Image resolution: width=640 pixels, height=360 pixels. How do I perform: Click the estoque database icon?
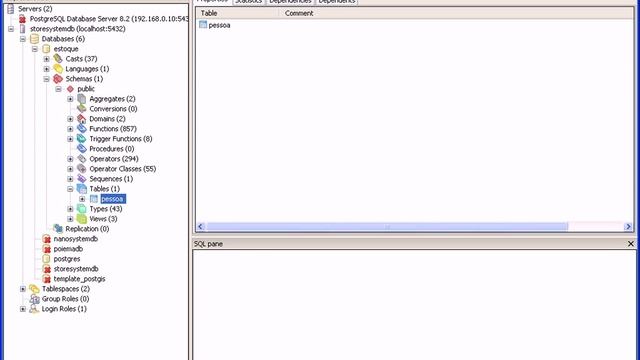(x=46, y=49)
